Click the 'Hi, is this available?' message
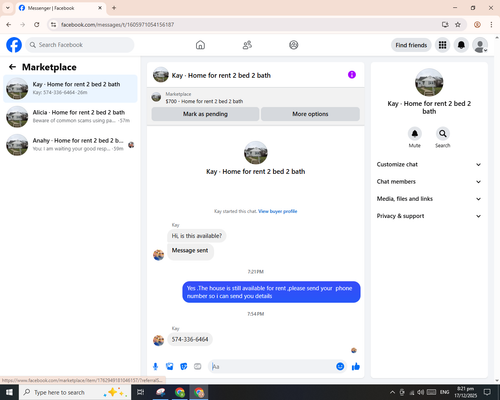This screenshot has height=400, width=500. coord(197,236)
